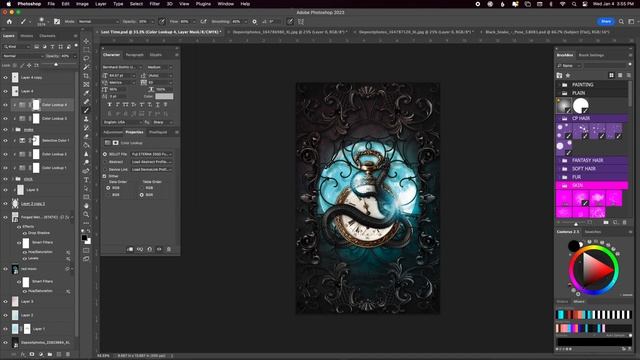
Task: Click reset adjustment icon in Properties panel
Action: pyautogui.click(x=149, y=249)
